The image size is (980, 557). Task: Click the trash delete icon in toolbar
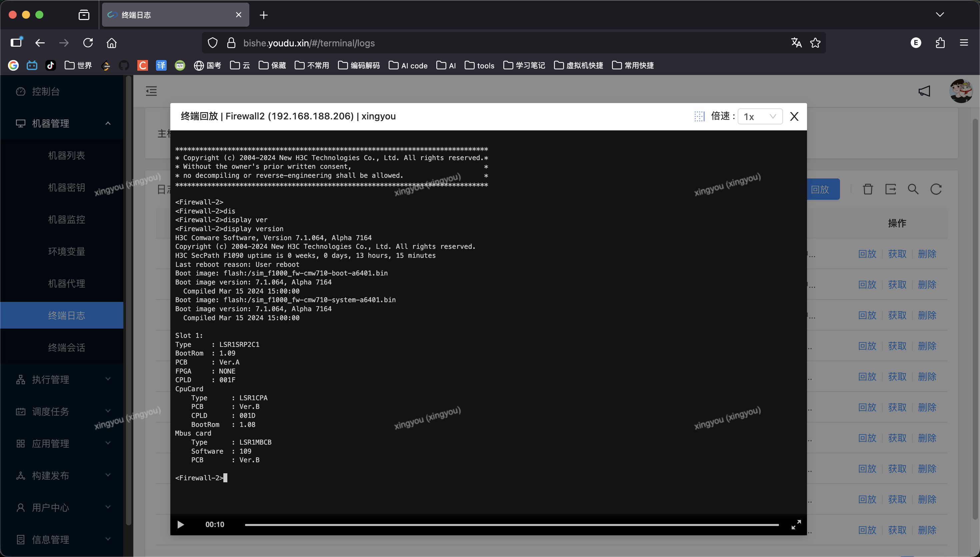pyautogui.click(x=868, y=189)
